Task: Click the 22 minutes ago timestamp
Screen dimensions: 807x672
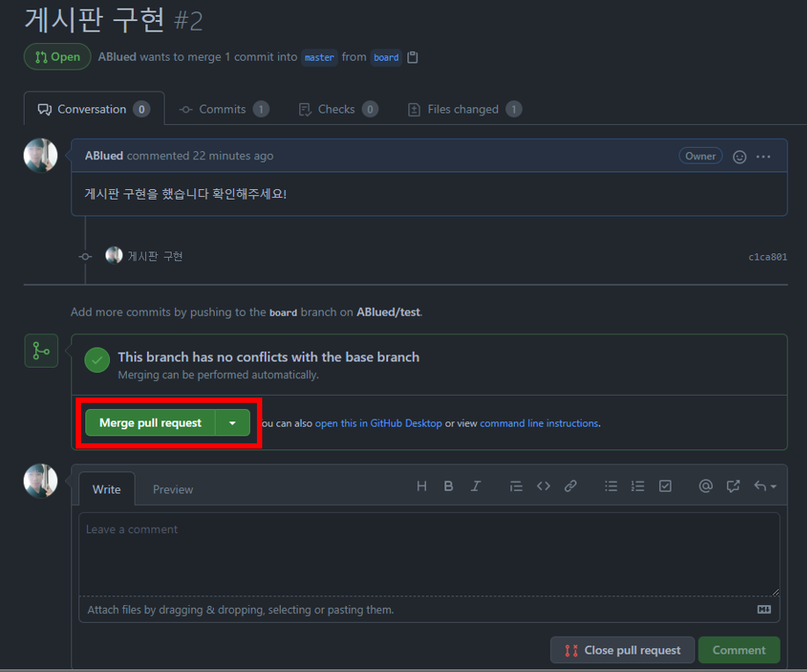Action: [232, 156]
